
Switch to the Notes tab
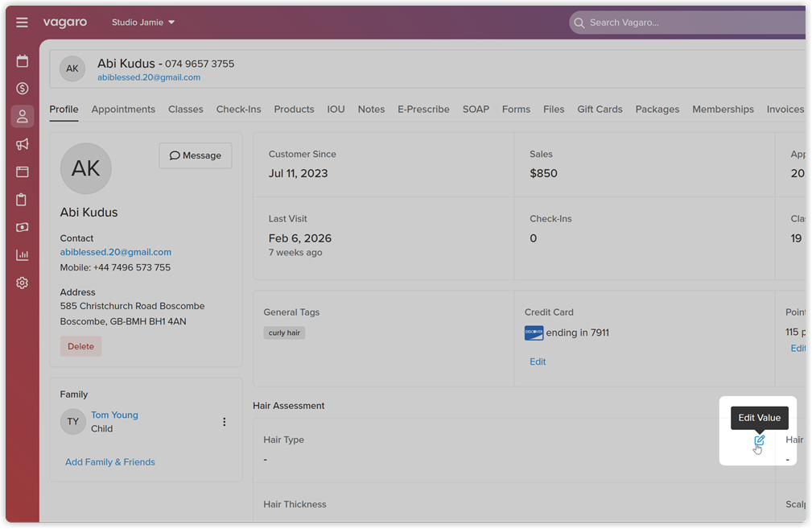[x=371, y=110]
